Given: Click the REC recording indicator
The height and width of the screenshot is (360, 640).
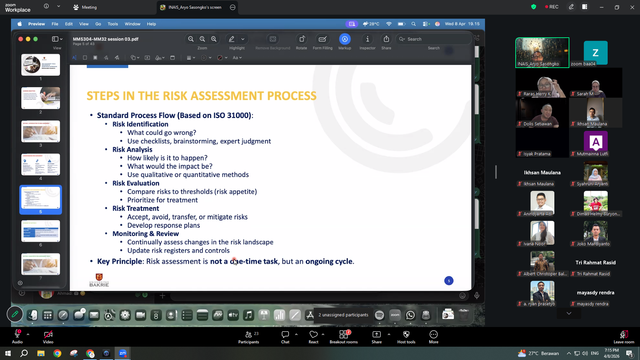Looking at the screenshot, I should point(551,7).
